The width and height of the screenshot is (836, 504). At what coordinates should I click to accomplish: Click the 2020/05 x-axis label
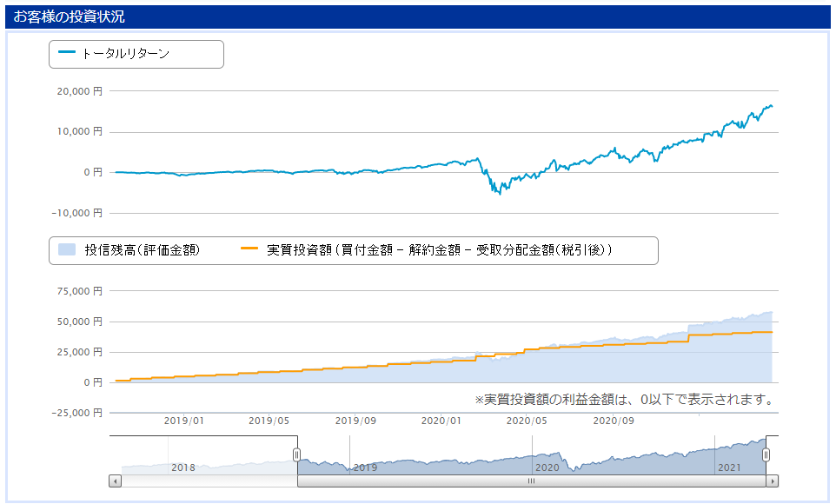pyautogui.click(x=527, y=421)
